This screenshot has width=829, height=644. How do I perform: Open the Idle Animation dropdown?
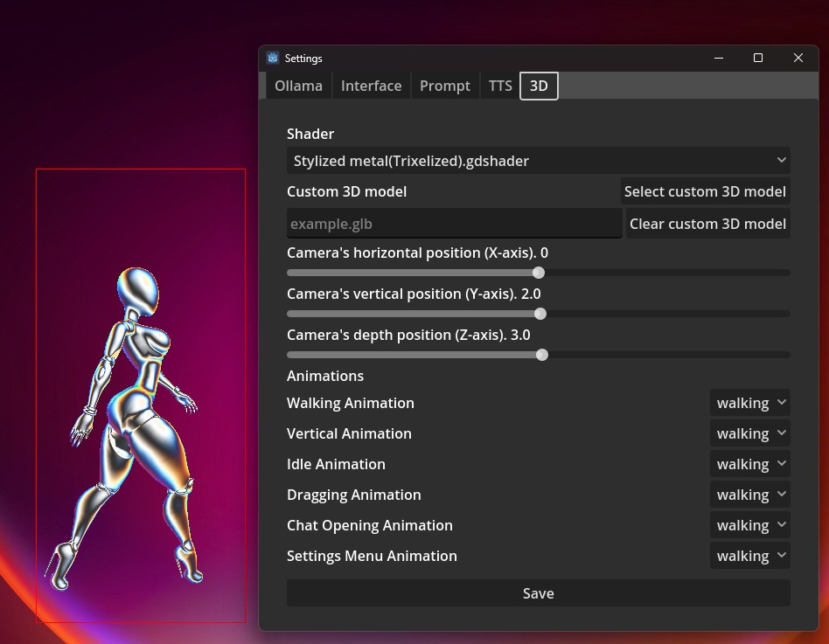pyautogui.click(x=749, y=464)
